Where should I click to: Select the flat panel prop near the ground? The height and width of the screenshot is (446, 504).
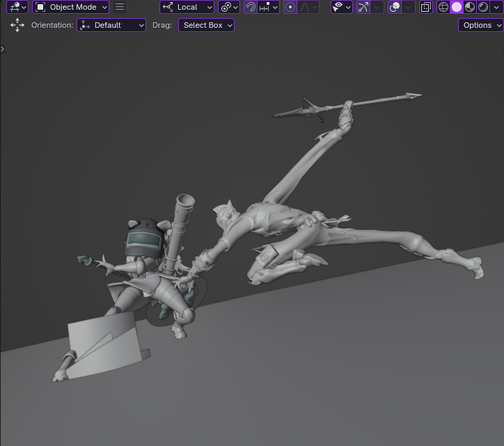(x=106, y=344)
